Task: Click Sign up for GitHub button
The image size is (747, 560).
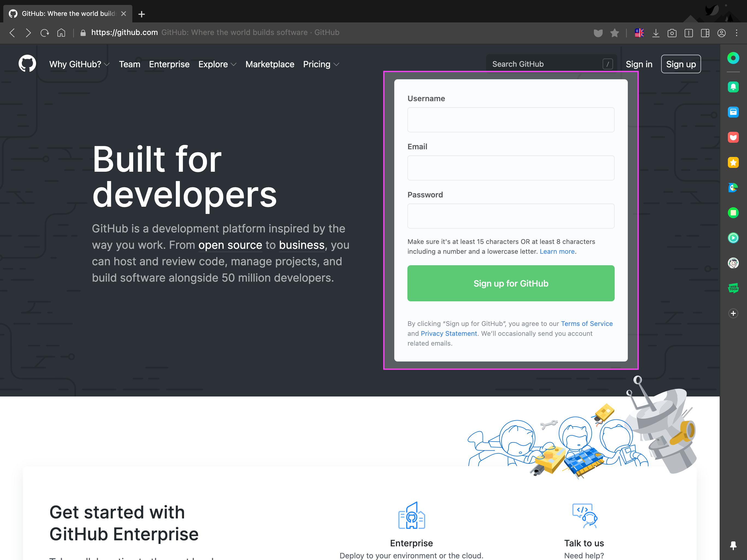Action: (510, 283)
